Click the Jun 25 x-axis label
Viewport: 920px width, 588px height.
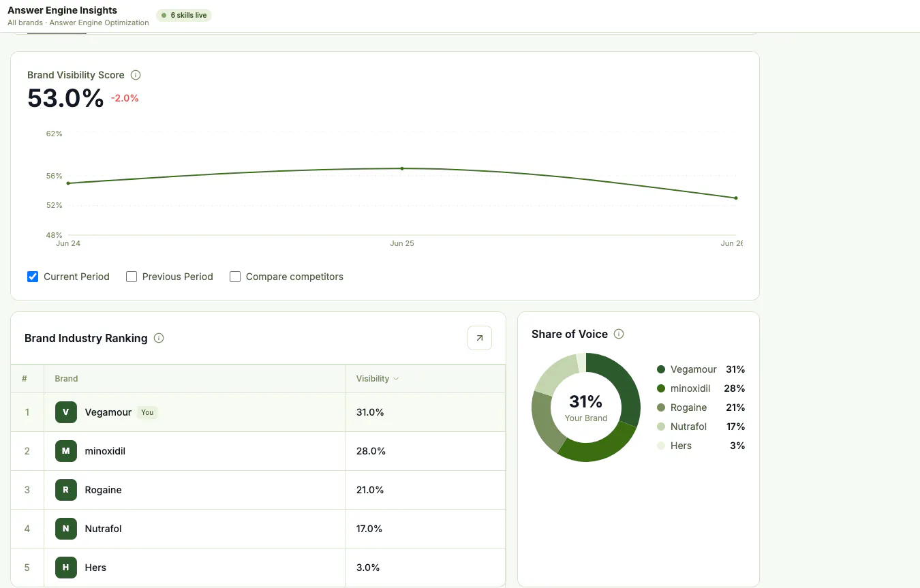coord(402,243)
